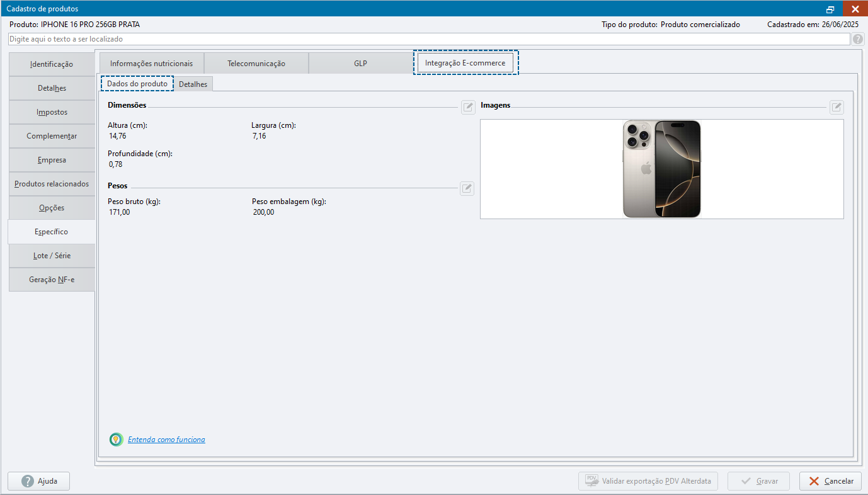Click the Peso embalagem value 200,00
This screenshot has width=868, height=495.
[x=264, y=212]
